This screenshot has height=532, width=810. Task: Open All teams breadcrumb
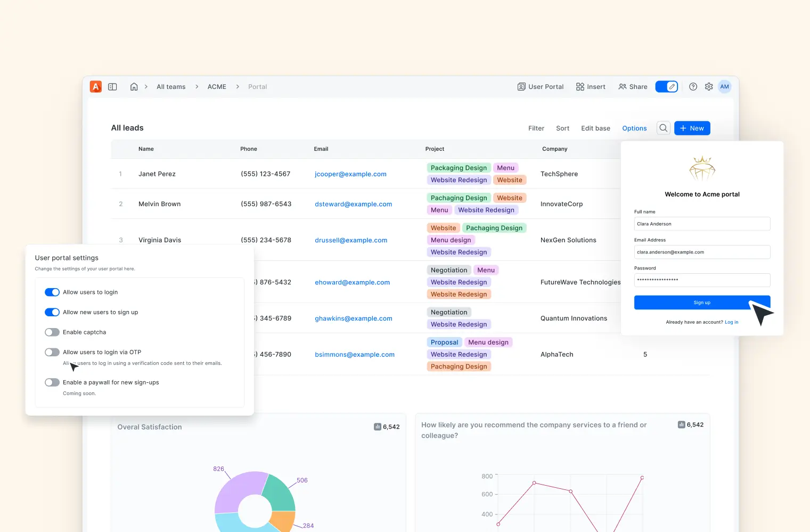(x=171, y=87)
